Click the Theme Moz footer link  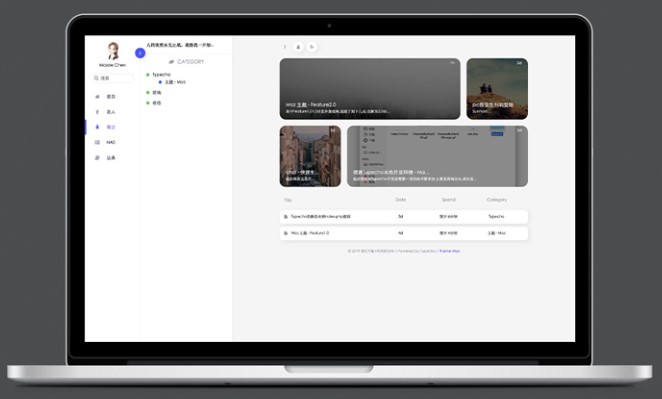pos(449,251)
